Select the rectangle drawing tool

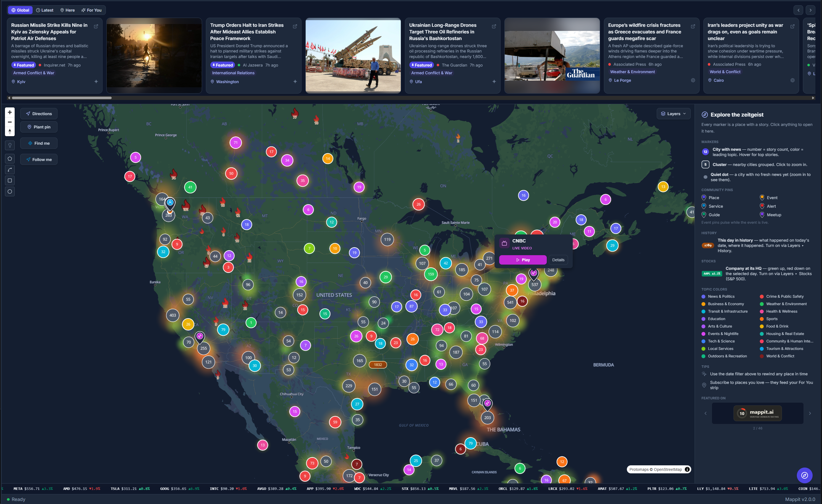[10, 181]
